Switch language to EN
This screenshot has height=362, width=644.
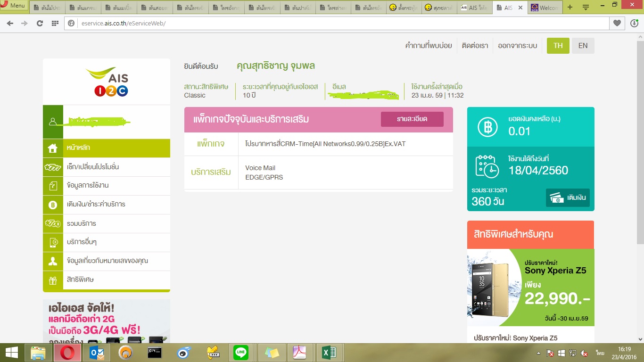583,46
